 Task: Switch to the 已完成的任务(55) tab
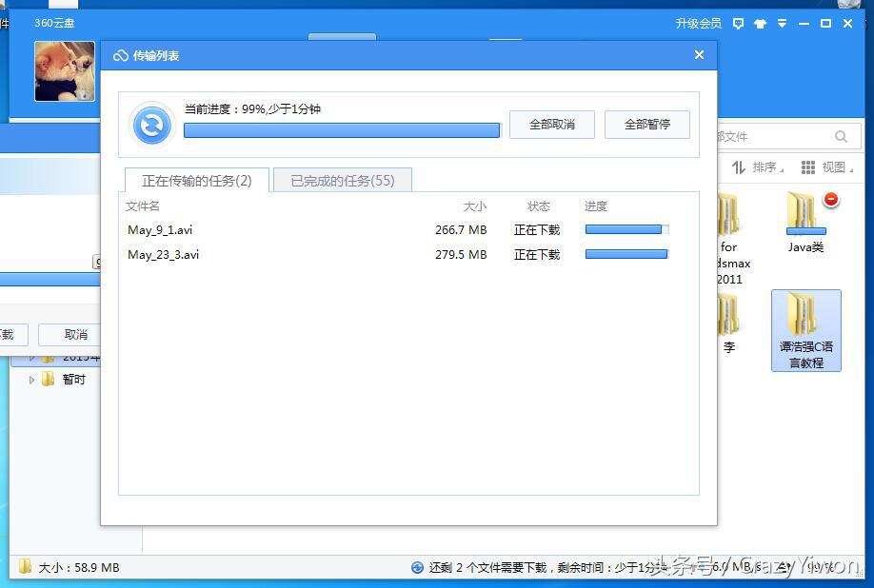tap(342, 179)
